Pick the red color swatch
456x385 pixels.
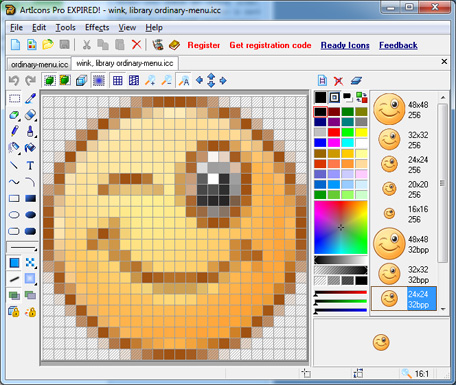point(334,132)
